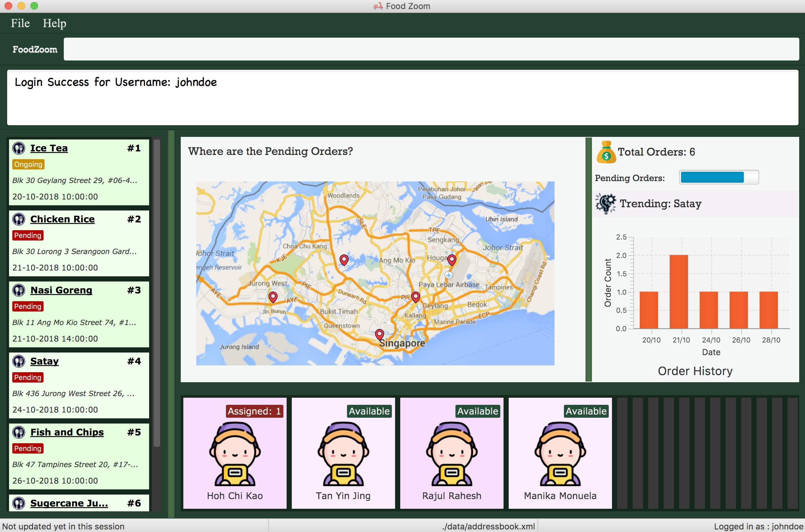Open the Help menu

(x=54, y=23)
